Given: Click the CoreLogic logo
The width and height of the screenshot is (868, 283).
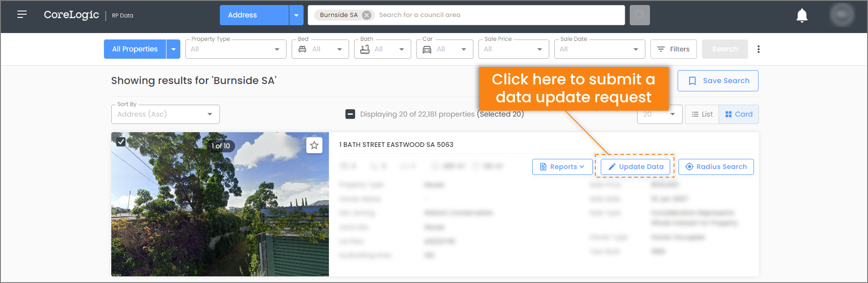Looking at the screenshot, I should [x=72, y=15].
